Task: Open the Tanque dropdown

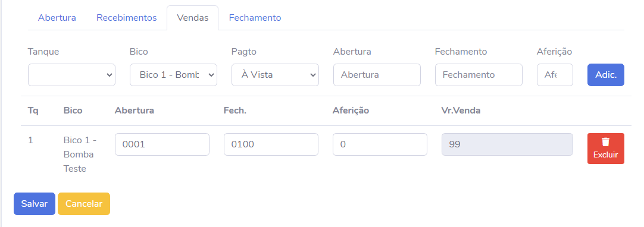Action: (71, 74)
